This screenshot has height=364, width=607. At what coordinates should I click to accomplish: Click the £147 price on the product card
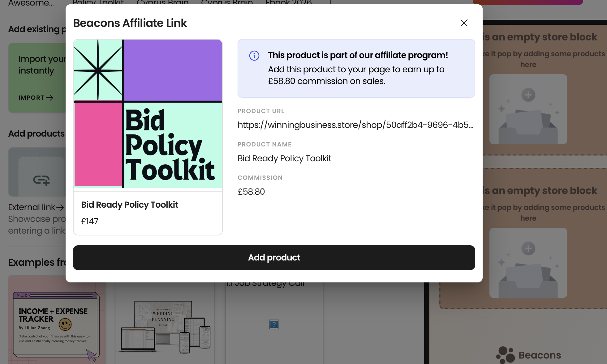click(x=90, y=221)
